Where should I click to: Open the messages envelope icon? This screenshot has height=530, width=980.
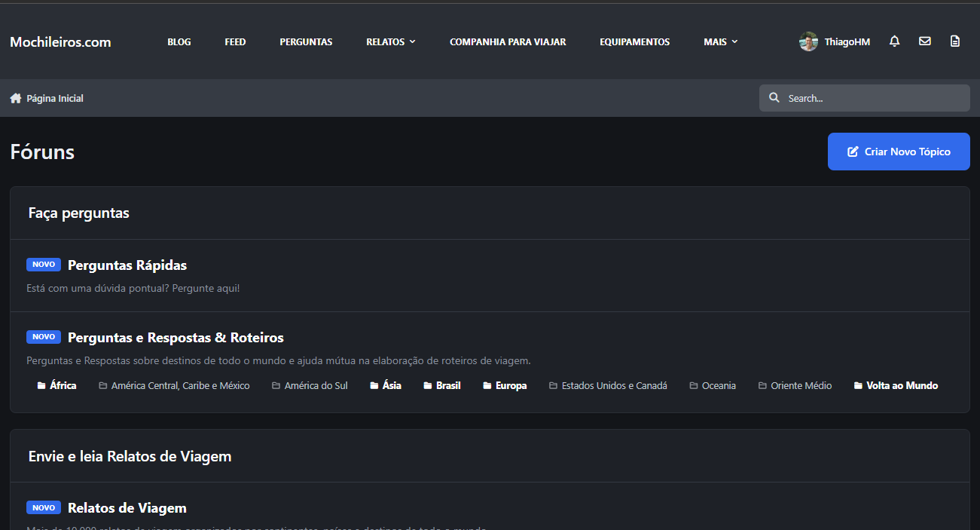(924, 41)
